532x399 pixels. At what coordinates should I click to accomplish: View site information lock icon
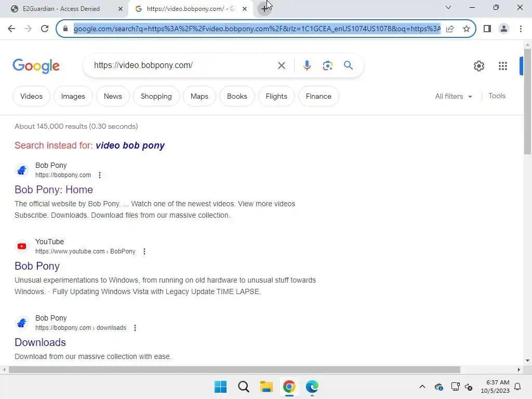65,29
